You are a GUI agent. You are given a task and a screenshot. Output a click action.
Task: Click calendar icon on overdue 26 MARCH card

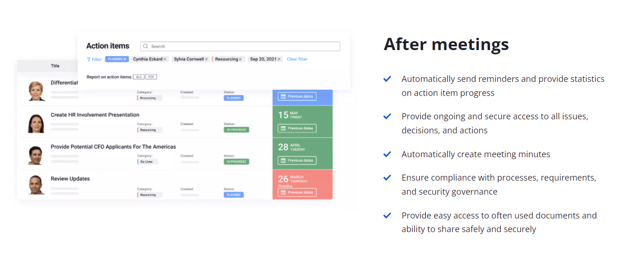[x=283, y=192]
